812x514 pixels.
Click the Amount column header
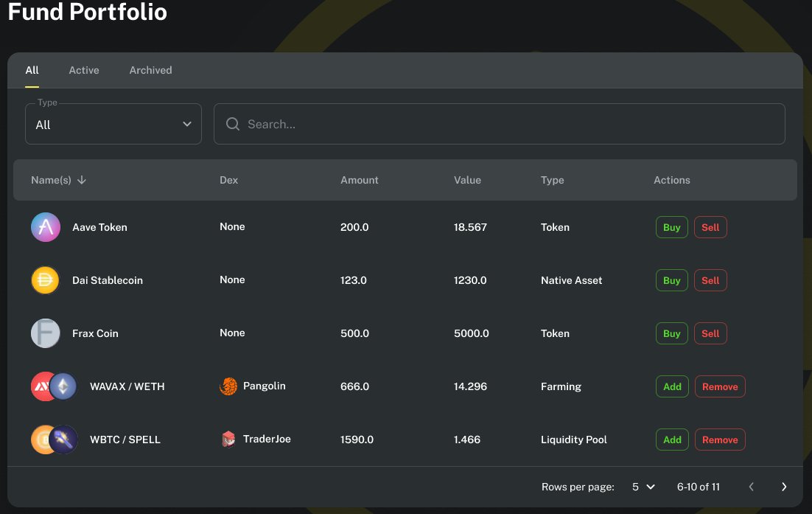tap(360, 180)
